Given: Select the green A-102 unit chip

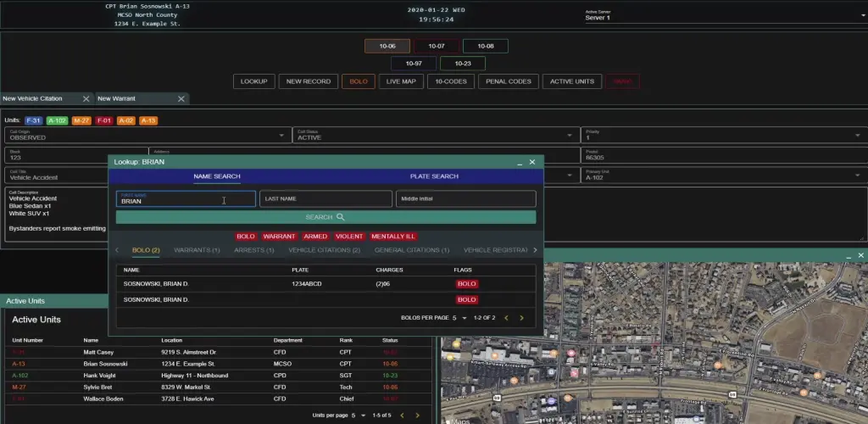Looking at the screenshot, I should (x=57, y=120).
